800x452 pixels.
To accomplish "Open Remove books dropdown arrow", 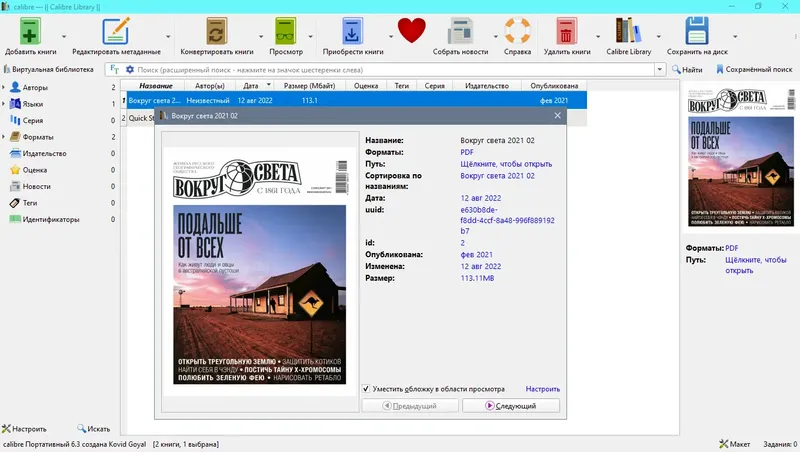I will (598, 37).
